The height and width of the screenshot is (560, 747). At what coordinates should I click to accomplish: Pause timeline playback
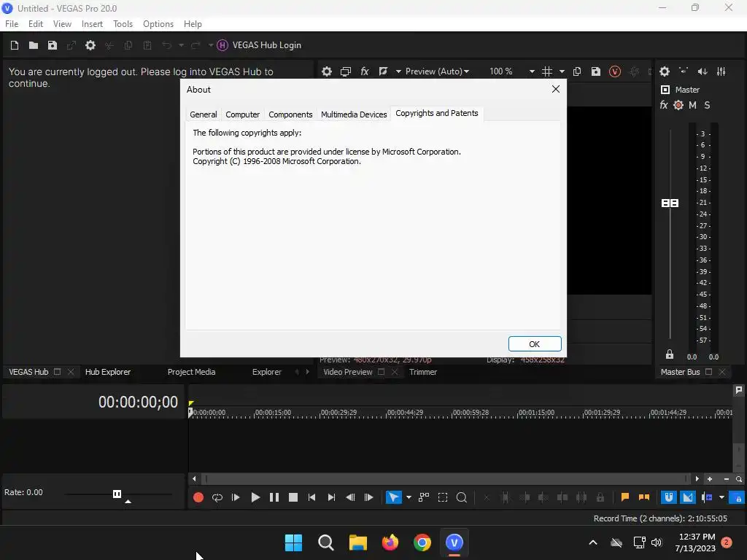pyautogui.click(x=274, y=497)
